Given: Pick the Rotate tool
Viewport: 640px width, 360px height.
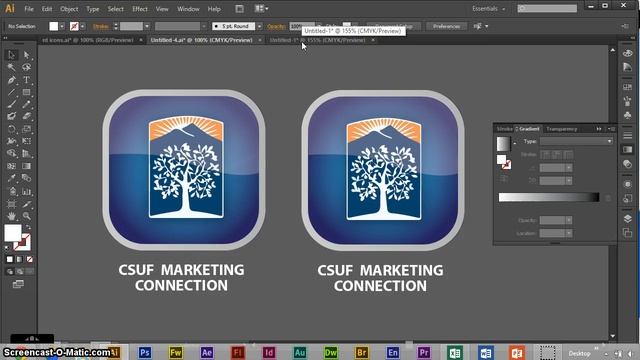Looking at the screenshot, I should tap(11, 129).
